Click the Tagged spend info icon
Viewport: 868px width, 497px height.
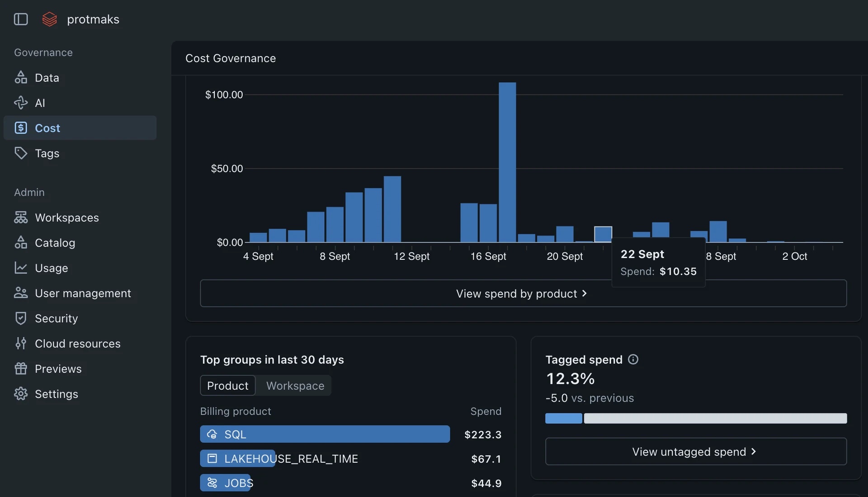pos(633,359)
